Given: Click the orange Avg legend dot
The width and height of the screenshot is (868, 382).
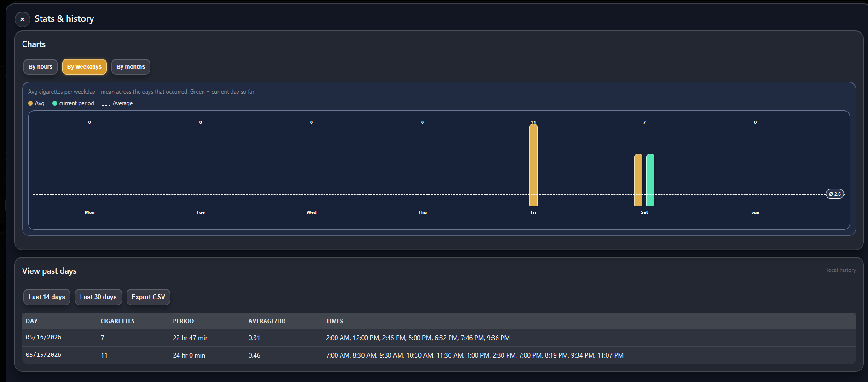Looking at the screenshot, I should tap(30, 103).
